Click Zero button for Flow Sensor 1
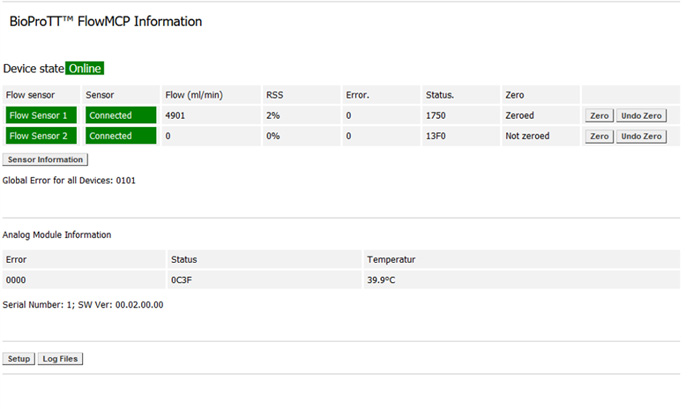 point(599,115)
